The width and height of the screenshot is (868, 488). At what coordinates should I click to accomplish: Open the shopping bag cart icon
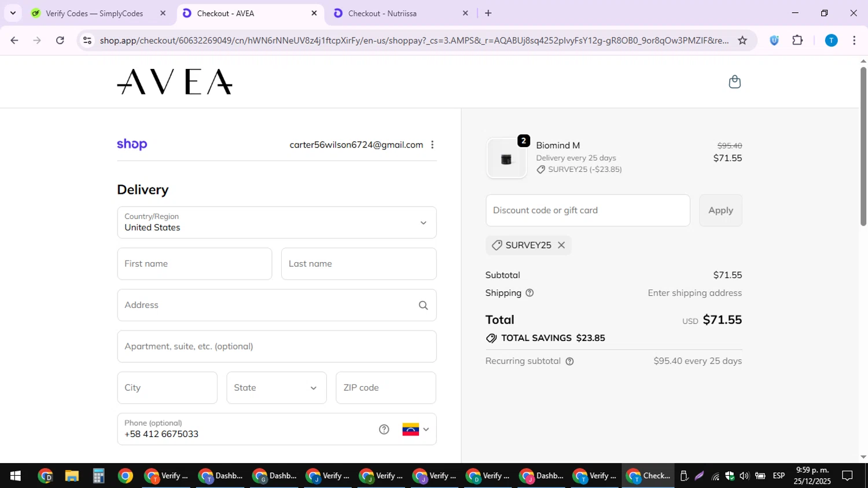click(x=734, y=82)
